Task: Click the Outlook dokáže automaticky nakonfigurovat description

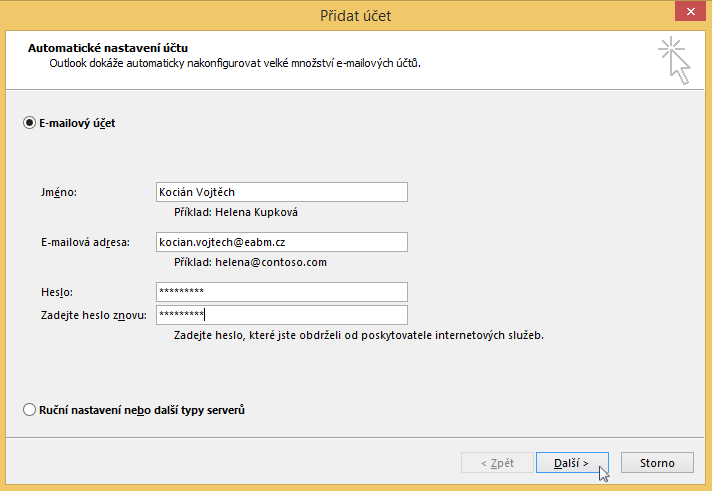Action: (235, 63)
